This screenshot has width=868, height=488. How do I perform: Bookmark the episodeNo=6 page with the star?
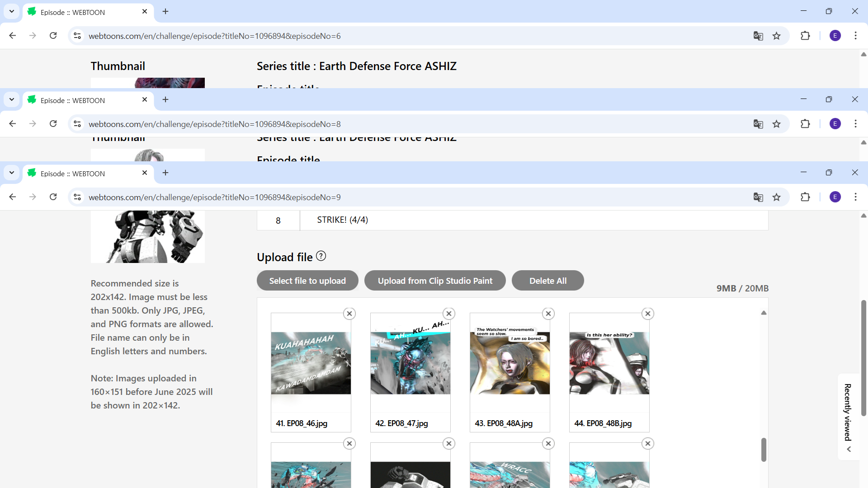pyautogui.click(x=777, y=36)
